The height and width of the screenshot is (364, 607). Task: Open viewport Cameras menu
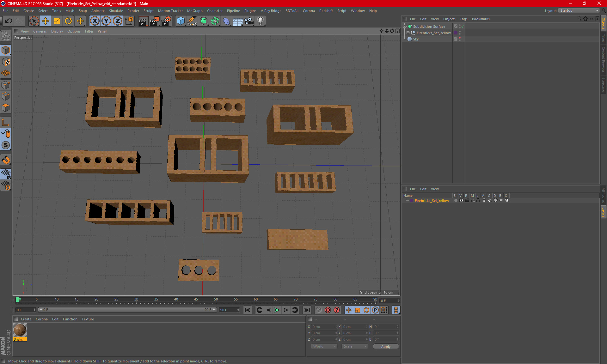40,31
